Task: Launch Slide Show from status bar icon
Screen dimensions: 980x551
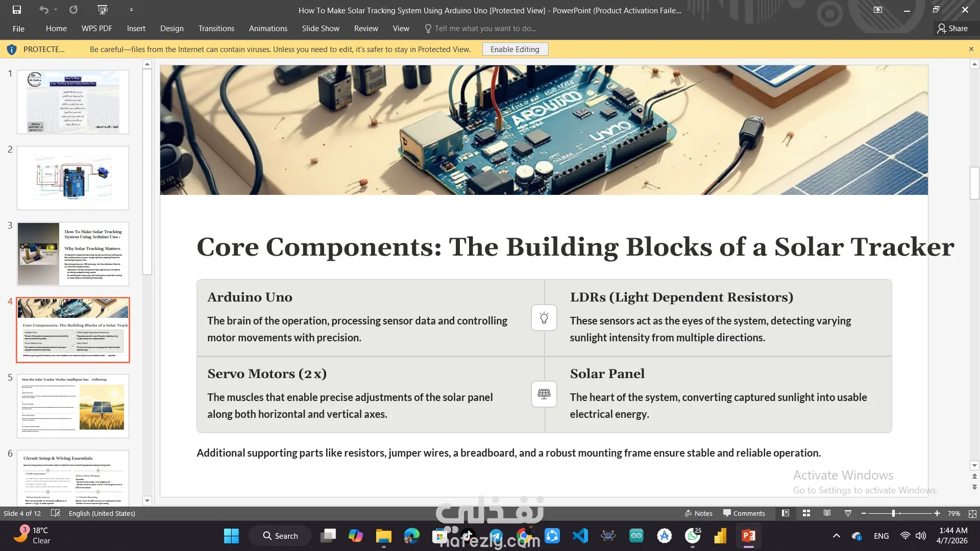Action: point(848,513)
